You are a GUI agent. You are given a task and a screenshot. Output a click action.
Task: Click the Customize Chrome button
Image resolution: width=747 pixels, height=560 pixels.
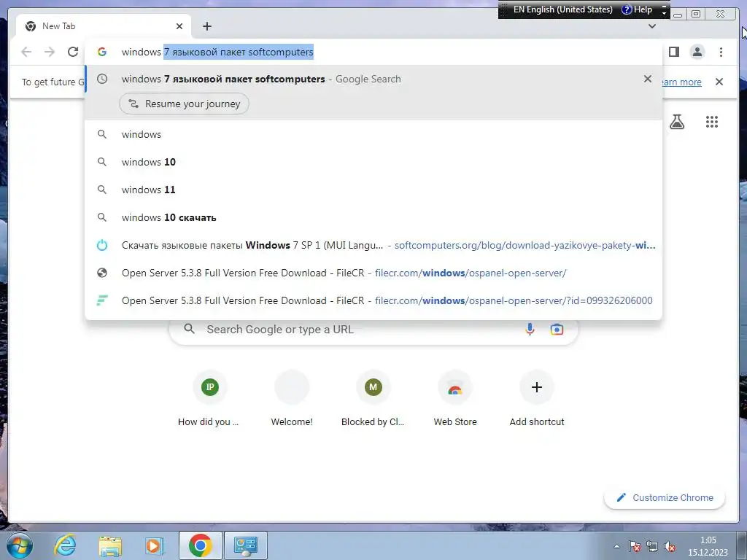(x=665, y=497)
